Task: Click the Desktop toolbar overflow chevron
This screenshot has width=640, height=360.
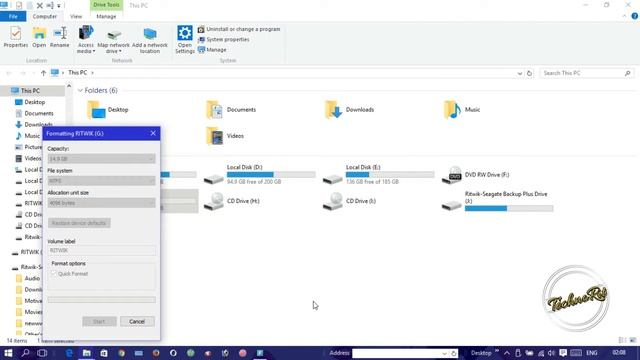Action: pos(497,351)
